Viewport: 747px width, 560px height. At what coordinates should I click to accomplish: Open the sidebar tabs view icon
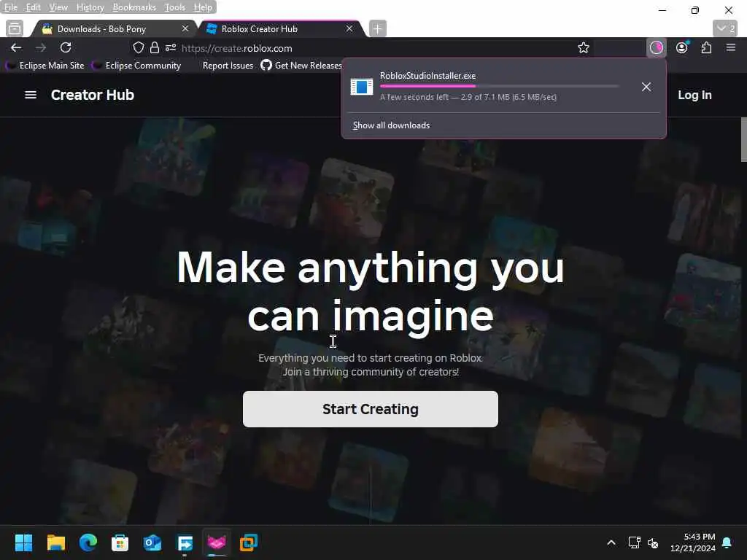[15, 28]
